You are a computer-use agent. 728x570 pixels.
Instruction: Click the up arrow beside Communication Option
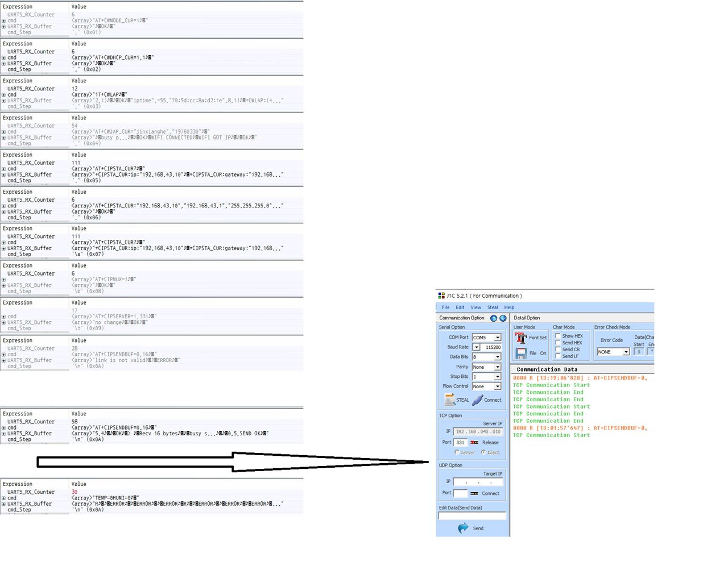(x=494, y=318)
